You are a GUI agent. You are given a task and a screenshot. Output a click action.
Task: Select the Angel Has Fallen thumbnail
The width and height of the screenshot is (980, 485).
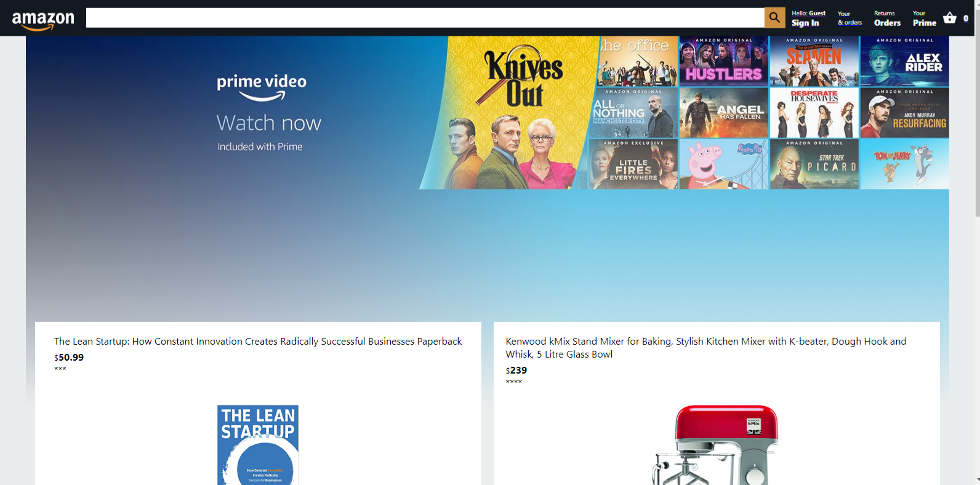click(x=724, y=113)
